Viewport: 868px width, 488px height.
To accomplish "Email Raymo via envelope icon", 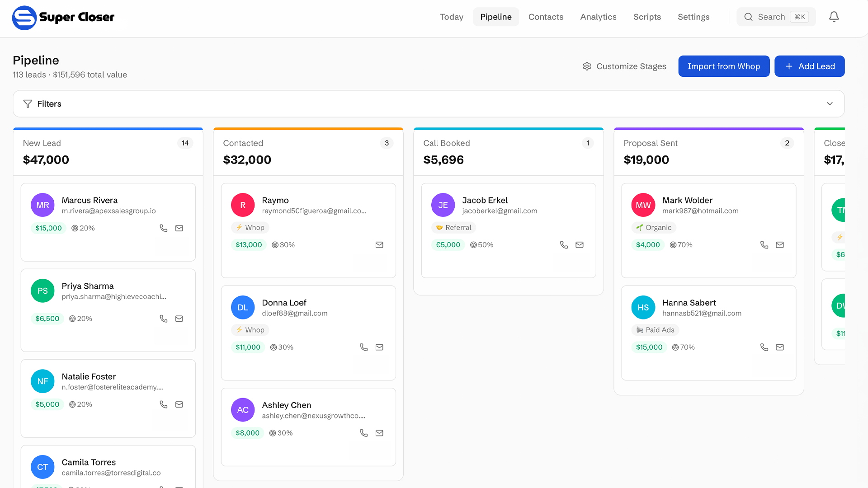I will (379, 245).
